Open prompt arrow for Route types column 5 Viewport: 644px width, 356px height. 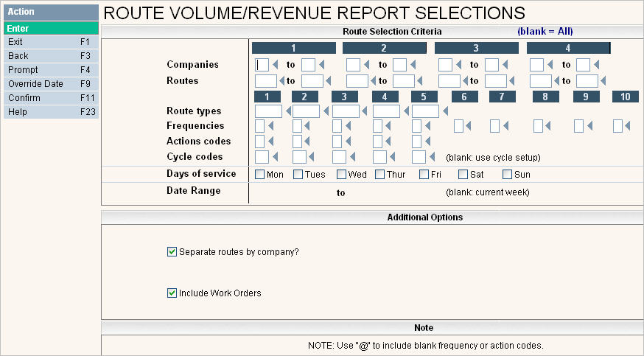click(x=445, y=111)
